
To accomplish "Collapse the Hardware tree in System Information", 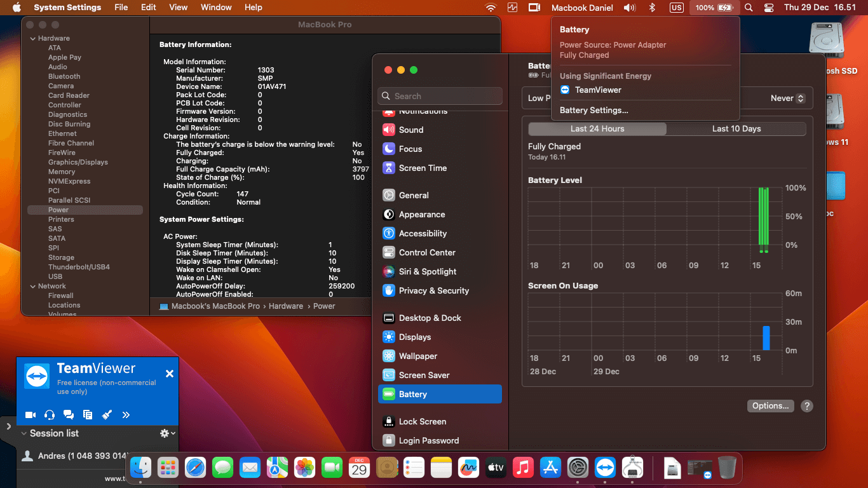I will click(32, 38).
